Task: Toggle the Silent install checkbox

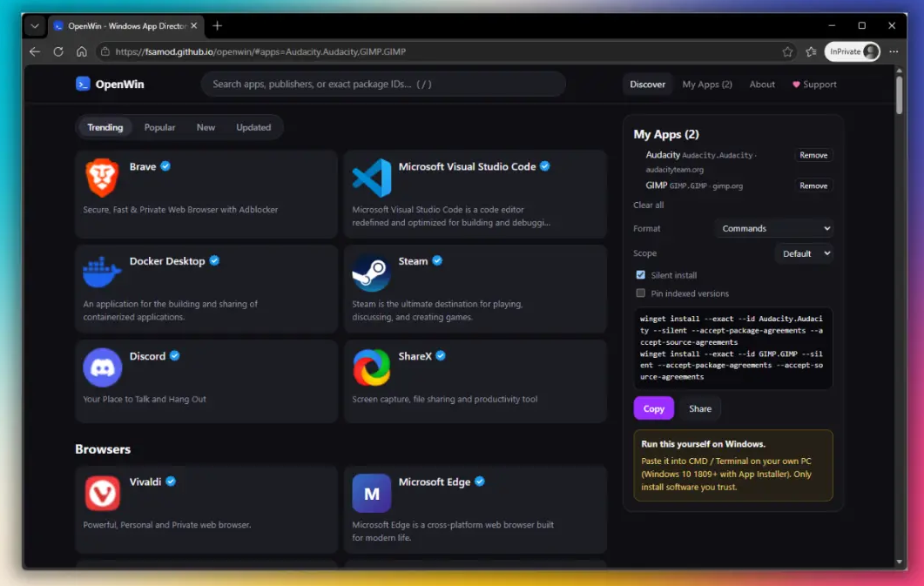Action: pyautogui.click(x=641, y=274)
